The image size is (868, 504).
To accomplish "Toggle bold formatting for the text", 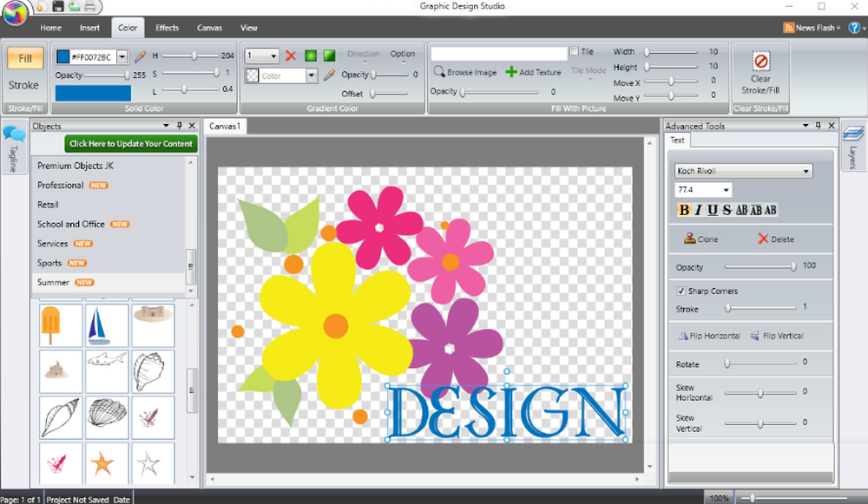I will point(684,210).
